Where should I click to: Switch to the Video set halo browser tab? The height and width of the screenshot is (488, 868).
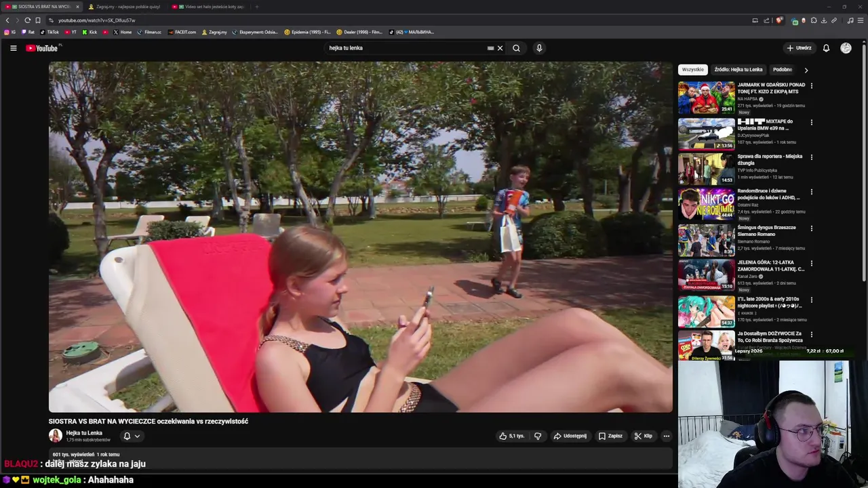tap(209, 7)
